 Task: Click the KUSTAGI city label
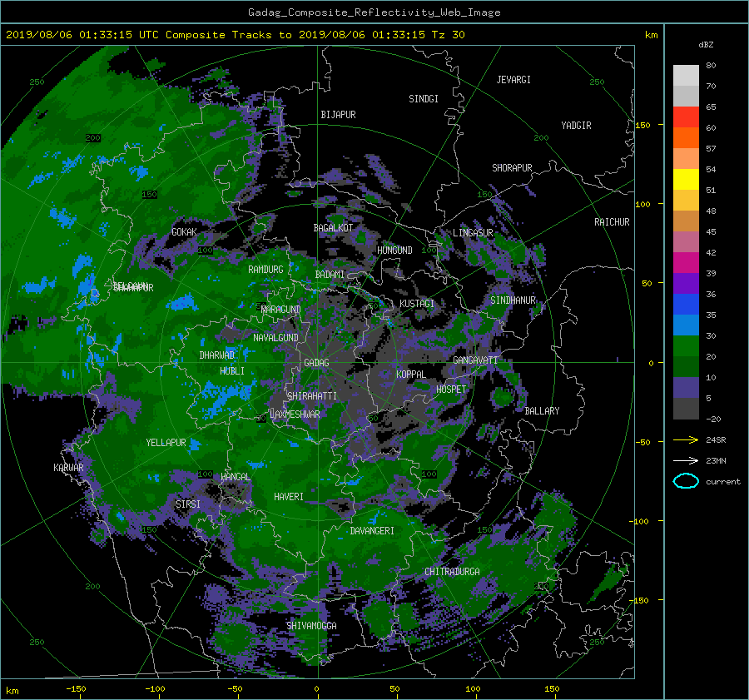tap(417, 304)
